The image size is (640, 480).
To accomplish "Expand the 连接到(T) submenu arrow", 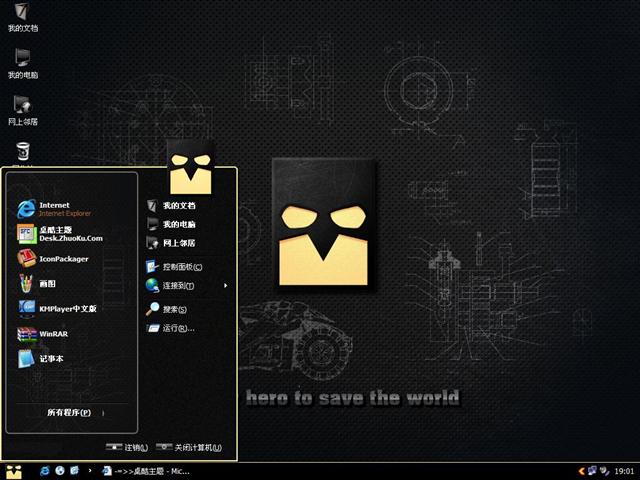I will tap(225, 285).
